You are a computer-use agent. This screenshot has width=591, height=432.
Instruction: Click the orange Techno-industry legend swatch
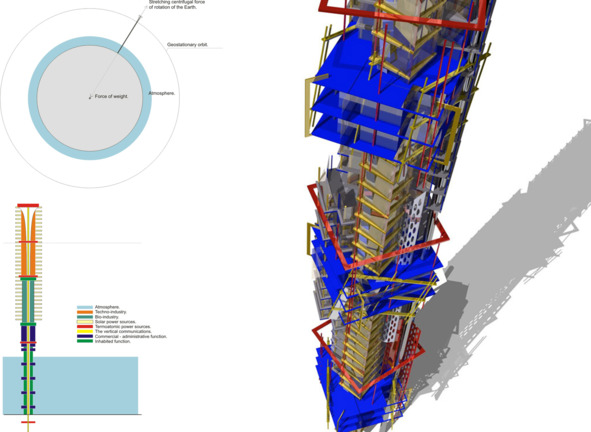(x=85, y=312)
